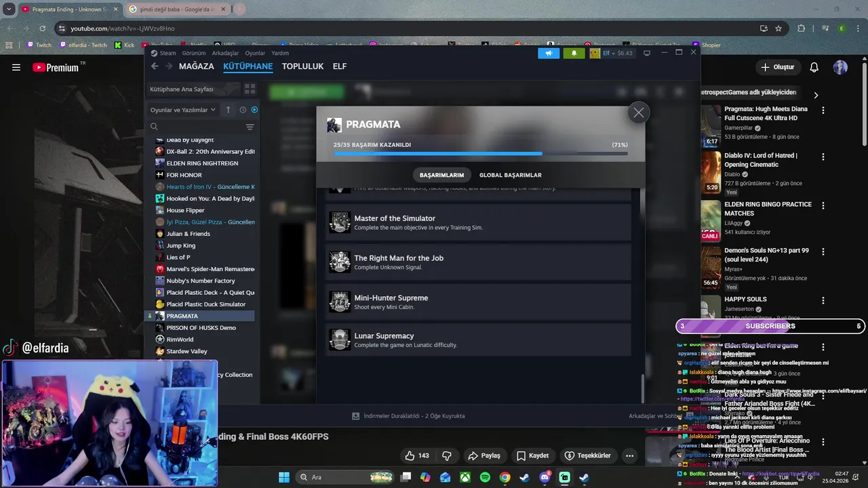The image size is (868, 488).
Task: Go back in Steam navigation
Action: [155, 66]
